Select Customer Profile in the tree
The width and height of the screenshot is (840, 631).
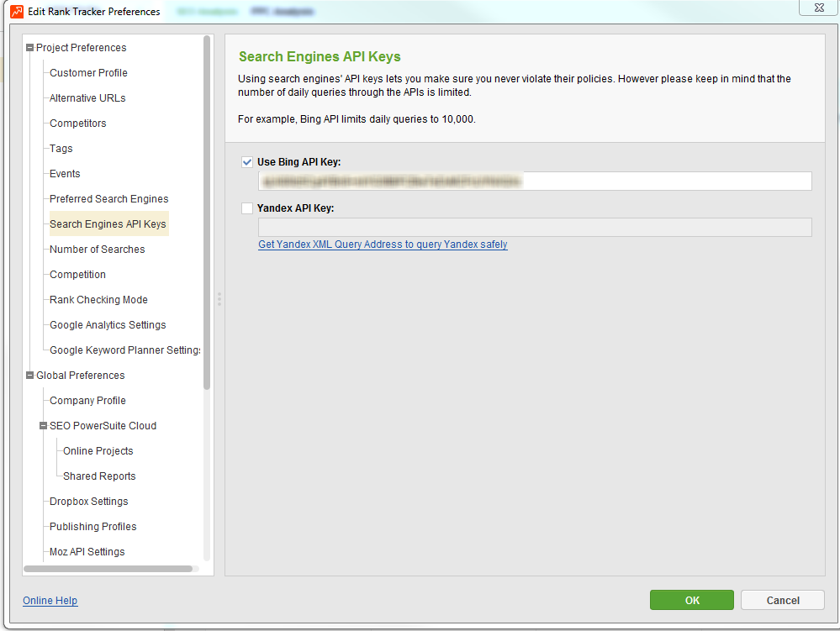click(x=88, y=73)
